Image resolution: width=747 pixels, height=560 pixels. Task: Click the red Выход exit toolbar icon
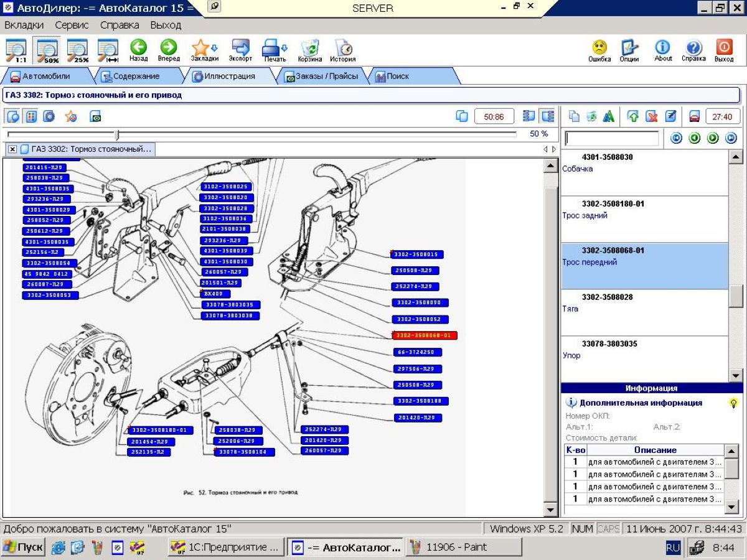pos(724,50)
